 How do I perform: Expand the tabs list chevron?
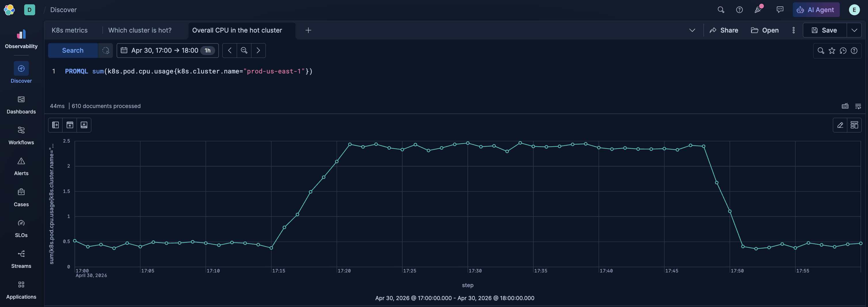coord(692,30)
